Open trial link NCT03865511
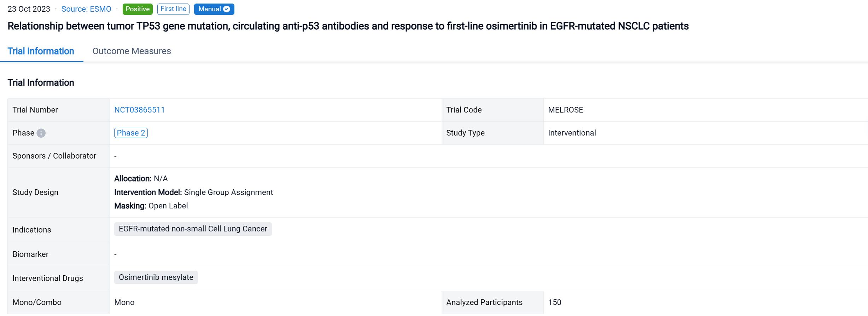 (x=139, y=110)
